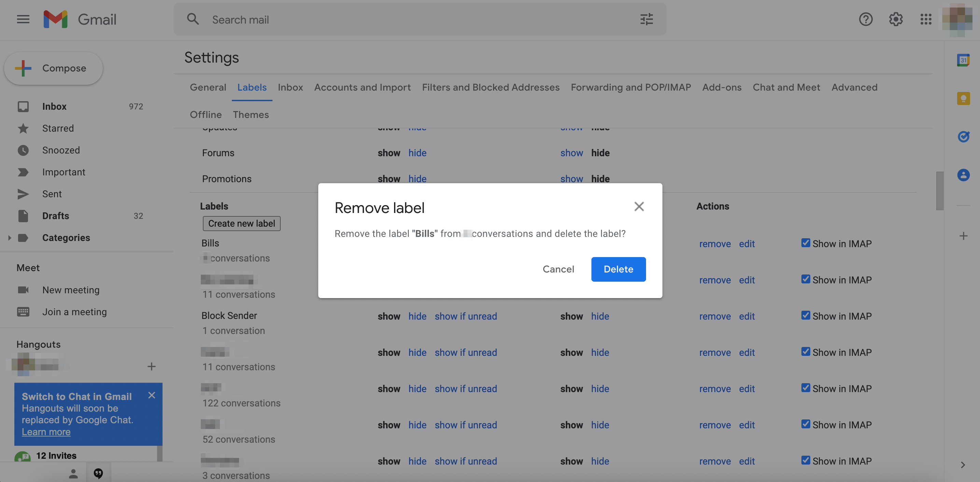Hide the right side panel
This screenshot has width=980, height=482.
pos(963,465)
